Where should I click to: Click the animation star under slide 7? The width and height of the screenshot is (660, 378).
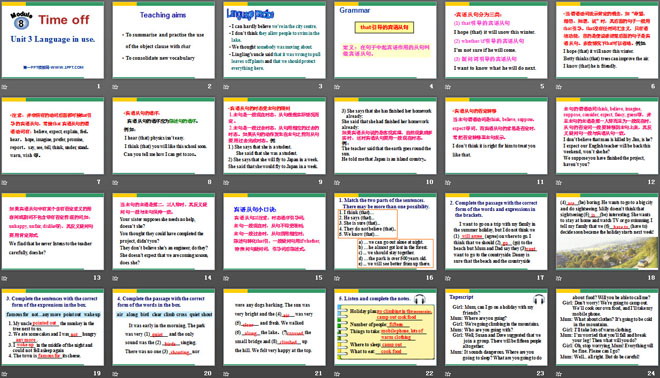[x=4, y=183]
